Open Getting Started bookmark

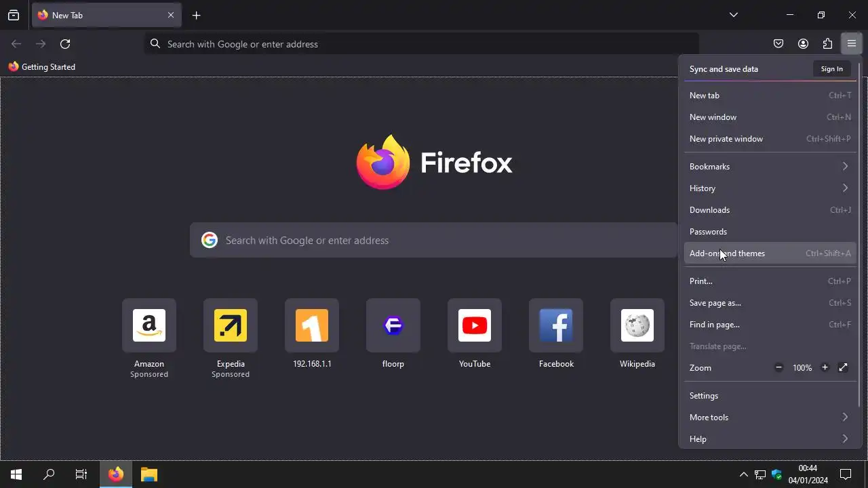[x=42, y=66]
